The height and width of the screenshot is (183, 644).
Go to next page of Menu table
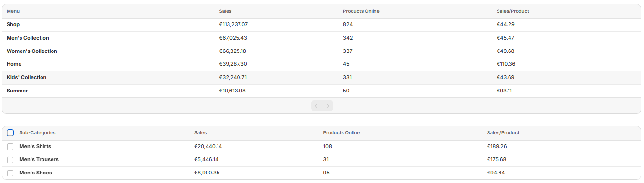(x=328, y=106)
